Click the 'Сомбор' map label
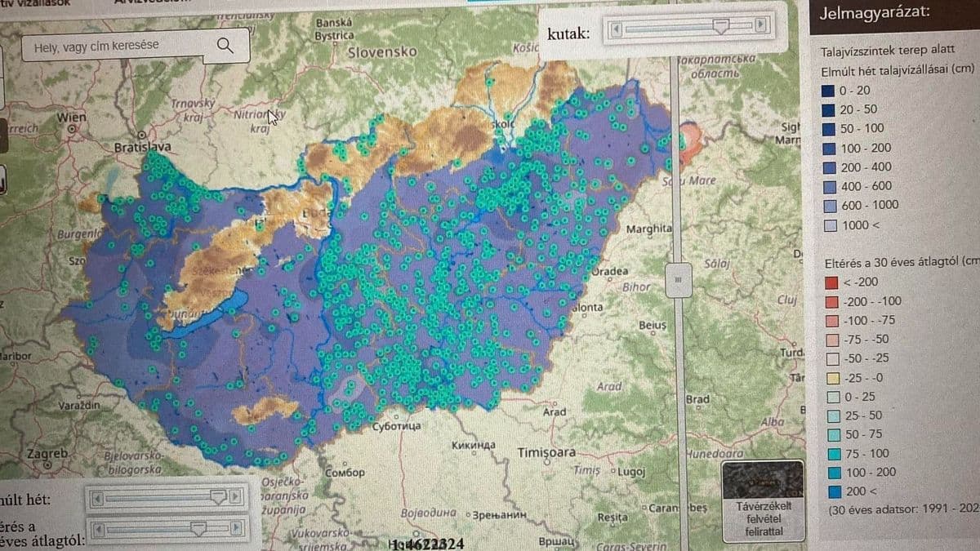Screen dimensions: 980x551 click(x=345, y=472)
